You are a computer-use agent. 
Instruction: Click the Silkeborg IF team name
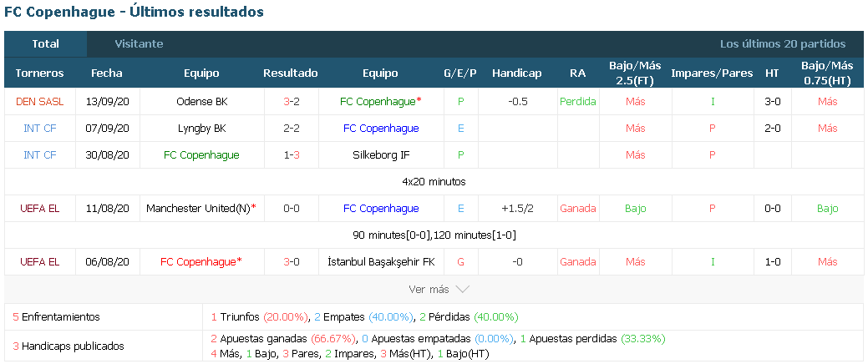tap(380, 155)
